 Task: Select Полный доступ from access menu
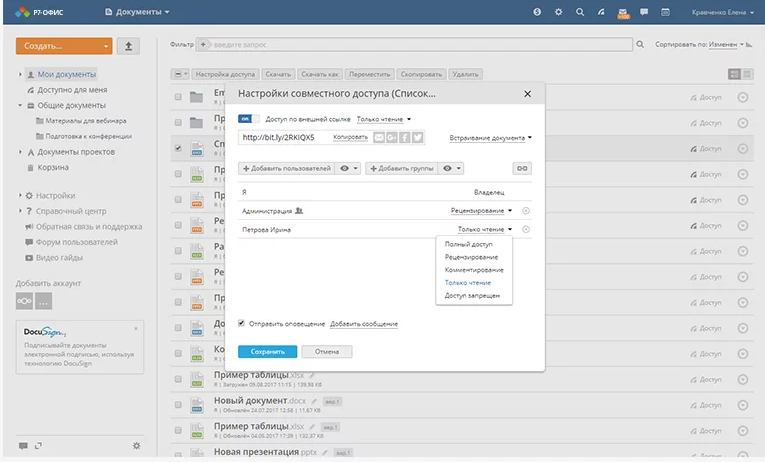pyautogui.click(x=471, y=244)
